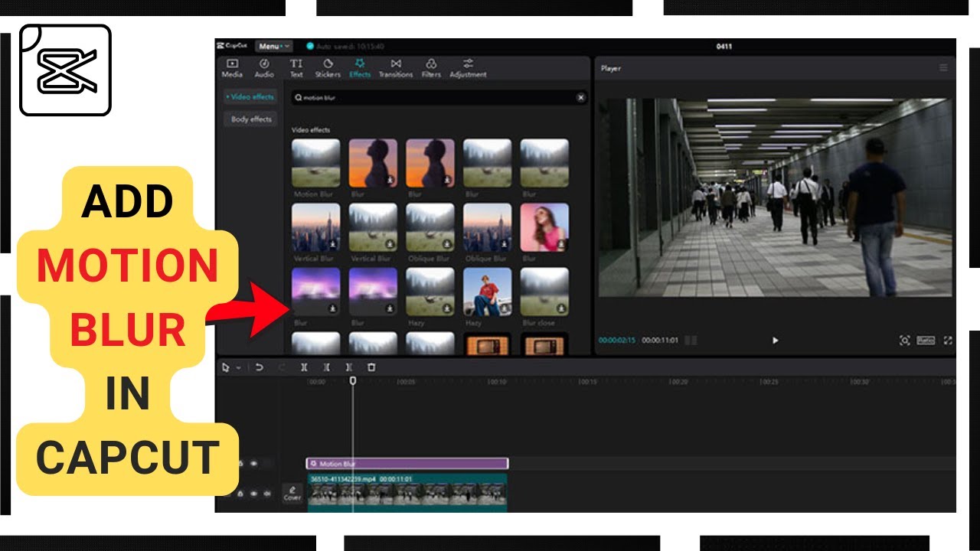
Task: Switch to the Effects panel
Action: coord(360,68)
